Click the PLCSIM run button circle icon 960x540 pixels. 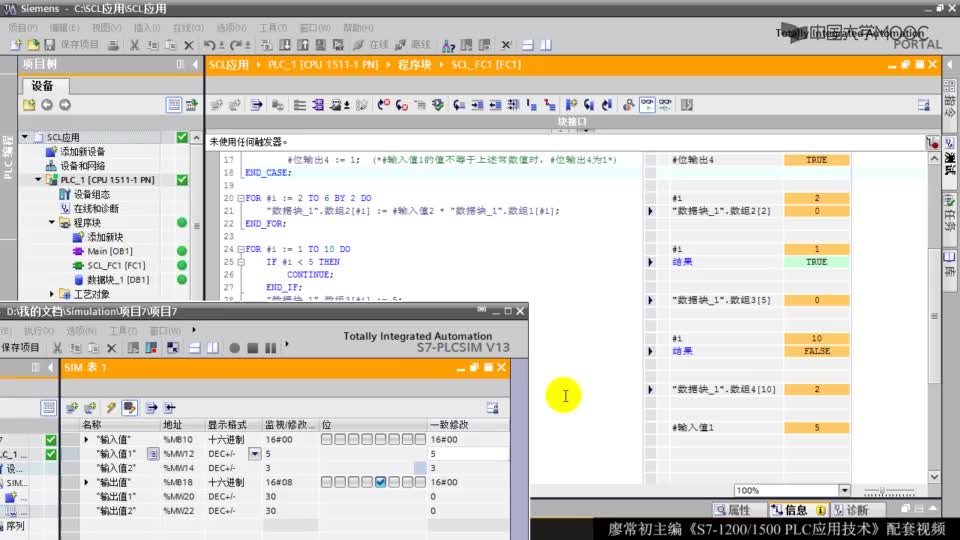coord(234,348)
